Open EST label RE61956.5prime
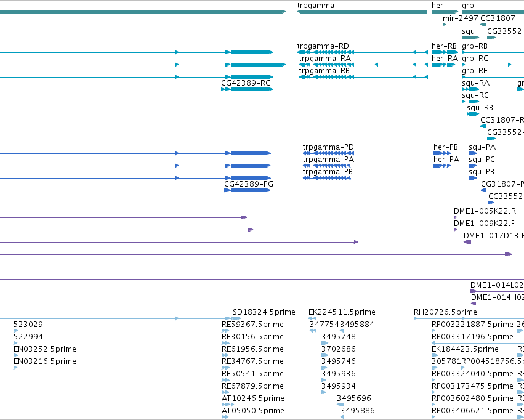 click(x=252, y=349)
